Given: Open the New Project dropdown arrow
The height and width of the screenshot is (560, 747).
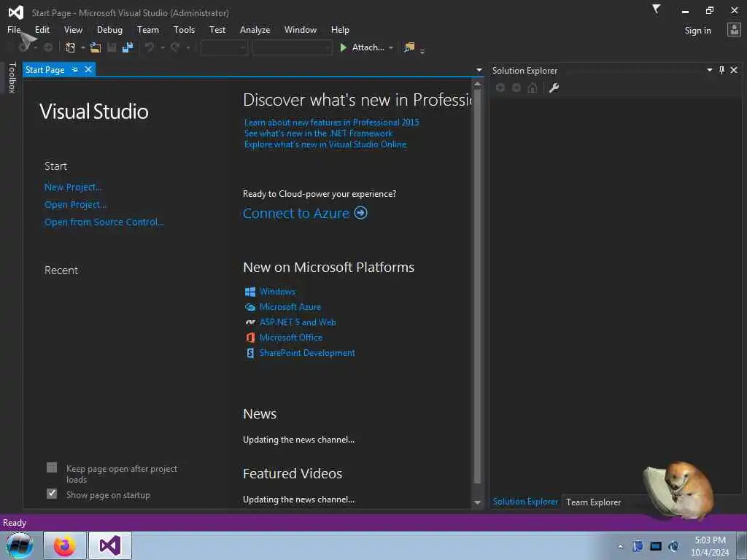Looking at the screenshot, I should pos(83,47).
